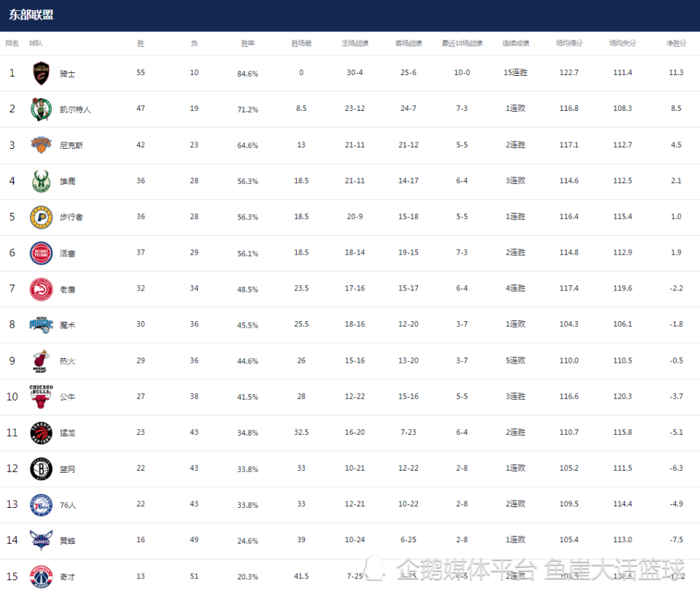
Task: Click the Magic team logo
Action: (x=41, y=325)
